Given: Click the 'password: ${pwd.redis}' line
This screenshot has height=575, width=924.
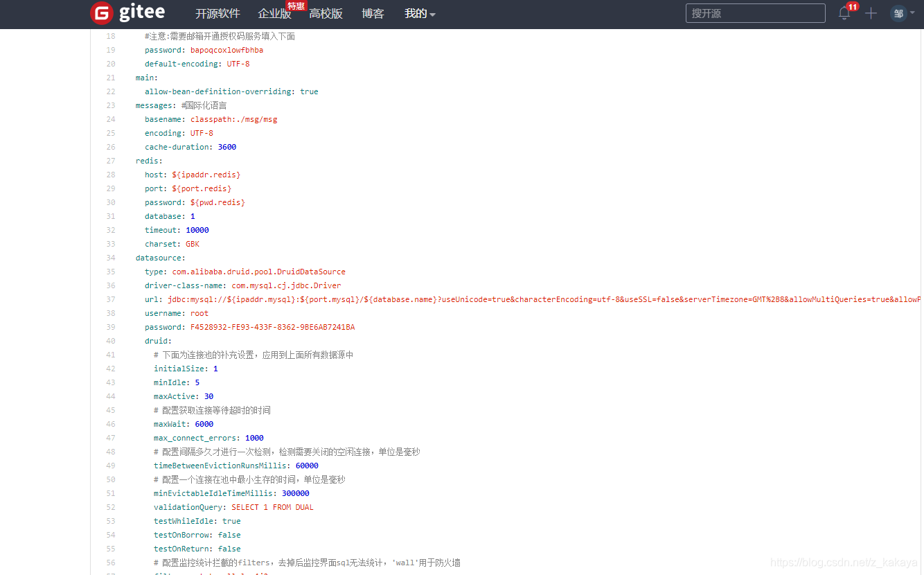Looking at the screenshot, I should click(x=195, y=202).
